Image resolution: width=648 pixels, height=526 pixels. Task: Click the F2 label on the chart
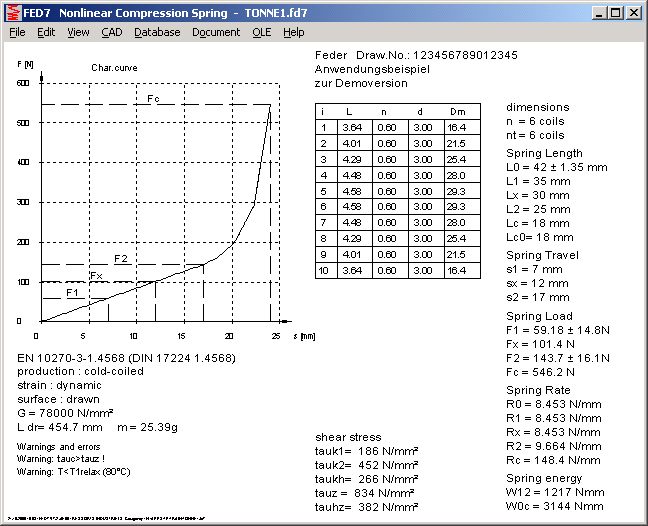click(x=121, y=259)
